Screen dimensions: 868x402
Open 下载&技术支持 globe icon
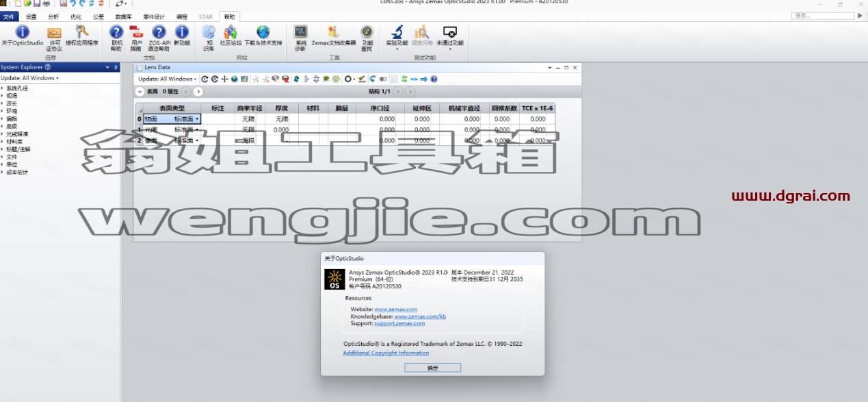(x=263, y=36)
